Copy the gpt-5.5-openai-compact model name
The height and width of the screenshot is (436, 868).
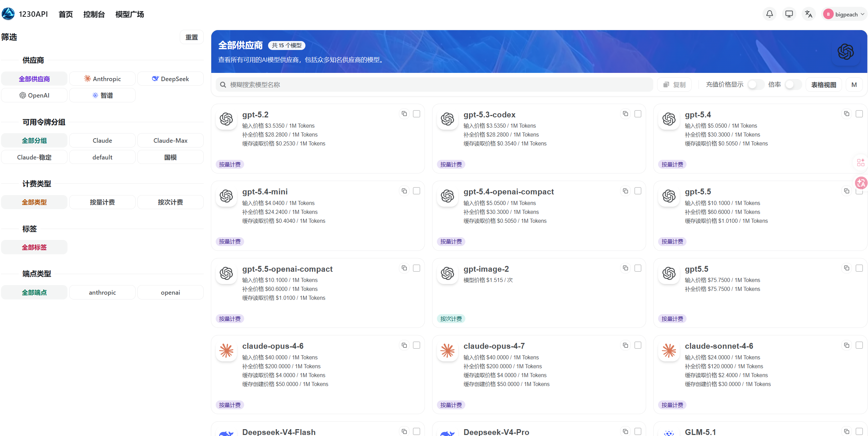(404, 268)
